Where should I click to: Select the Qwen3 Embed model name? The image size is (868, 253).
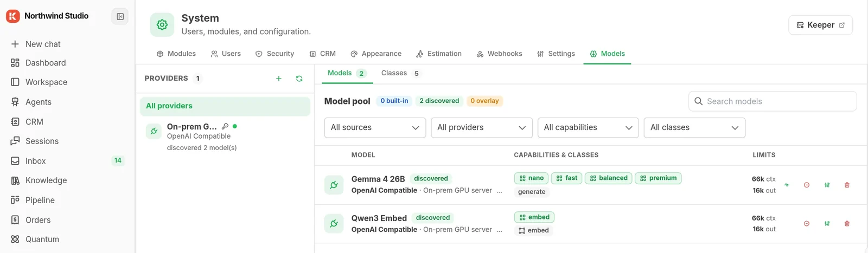tap(379, 218)
